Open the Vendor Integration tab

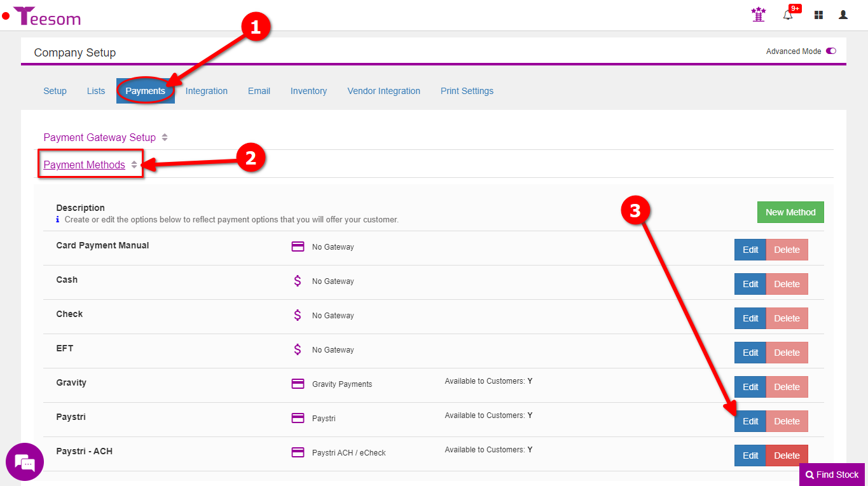384,91
